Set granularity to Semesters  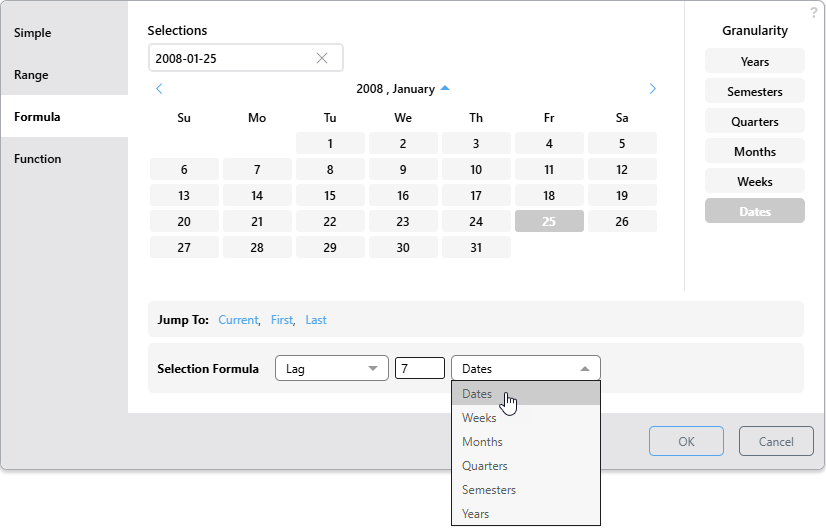754,92
